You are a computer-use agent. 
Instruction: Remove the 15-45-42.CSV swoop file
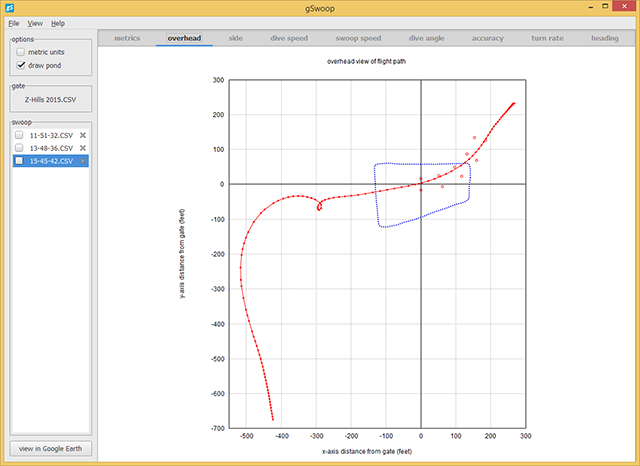tap(83, 161)
